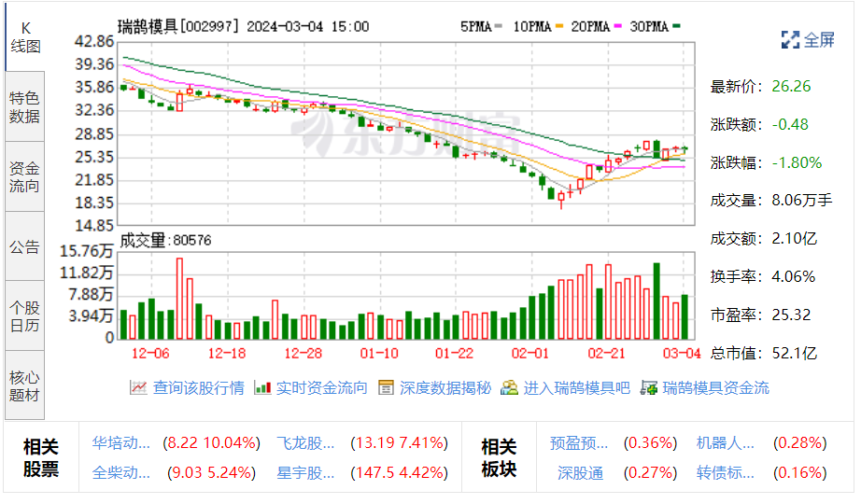Click the fullscreen expand icon
Viewport: 861px width, 504px height.
pos(790,39)
